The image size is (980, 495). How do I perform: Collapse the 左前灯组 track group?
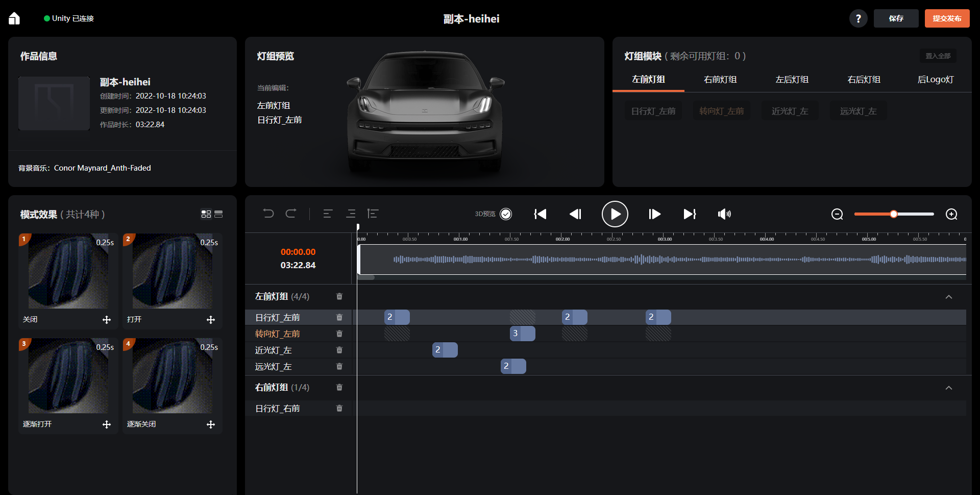point(949,297)
